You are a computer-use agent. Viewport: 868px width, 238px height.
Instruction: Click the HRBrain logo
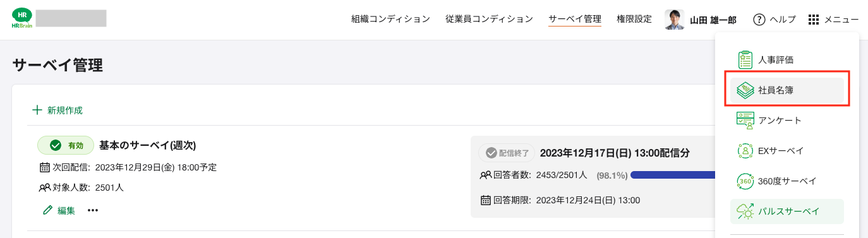tap(21, 19)
